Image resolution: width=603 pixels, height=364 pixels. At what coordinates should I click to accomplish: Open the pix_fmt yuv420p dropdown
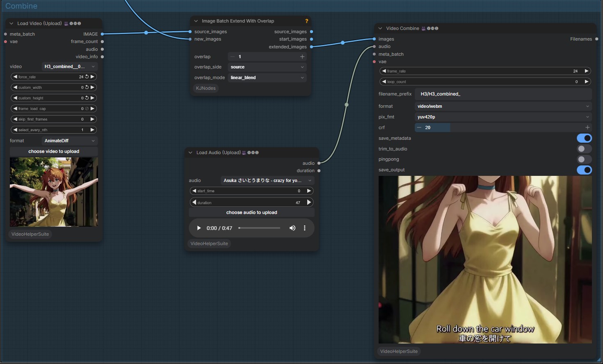coord(503,117)
